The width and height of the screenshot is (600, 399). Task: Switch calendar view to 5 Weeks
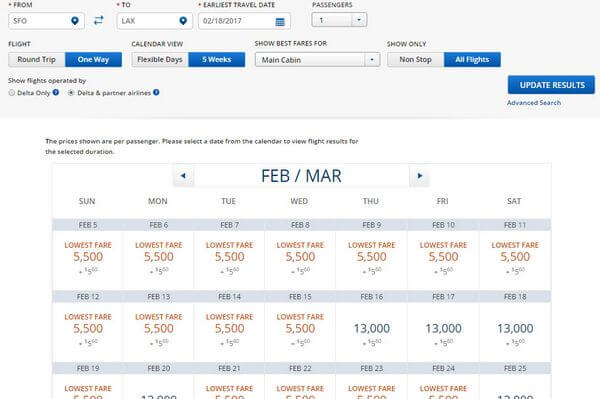(217, 60)
